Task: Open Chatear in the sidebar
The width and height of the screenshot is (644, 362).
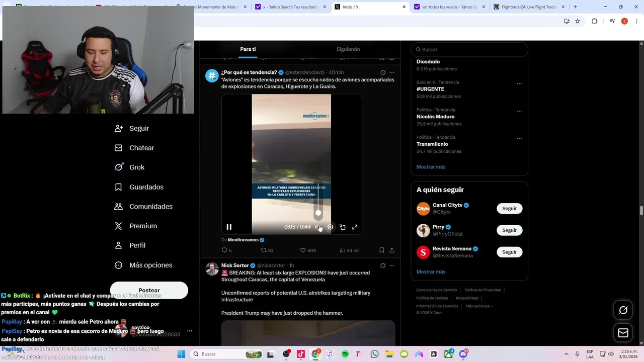Action: pos(135,148)
